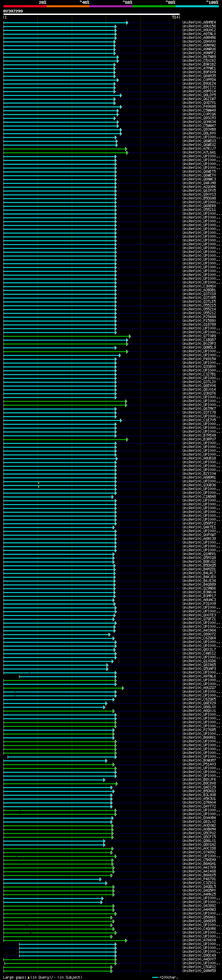
Task: Select hit UniRef100_Q8LDY5
Action: (x=199, y=95)
